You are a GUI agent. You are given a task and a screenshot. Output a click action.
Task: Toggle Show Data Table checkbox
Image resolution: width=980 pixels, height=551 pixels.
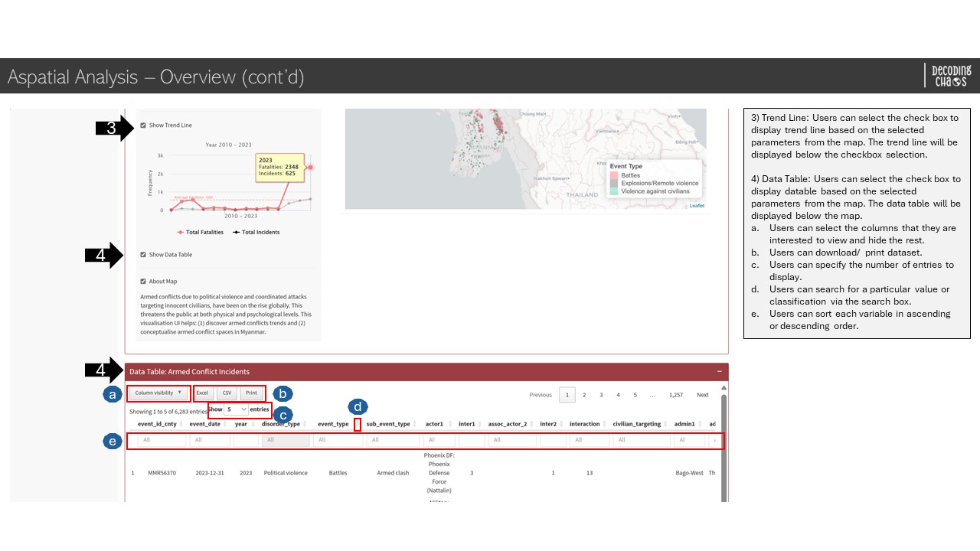tap(143, 255)
